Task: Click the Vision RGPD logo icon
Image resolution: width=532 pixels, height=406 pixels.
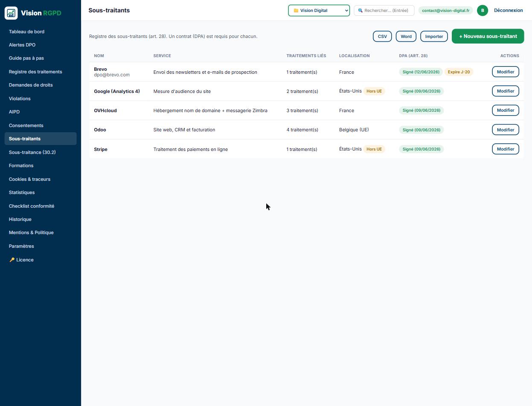Action: (11, 13)
